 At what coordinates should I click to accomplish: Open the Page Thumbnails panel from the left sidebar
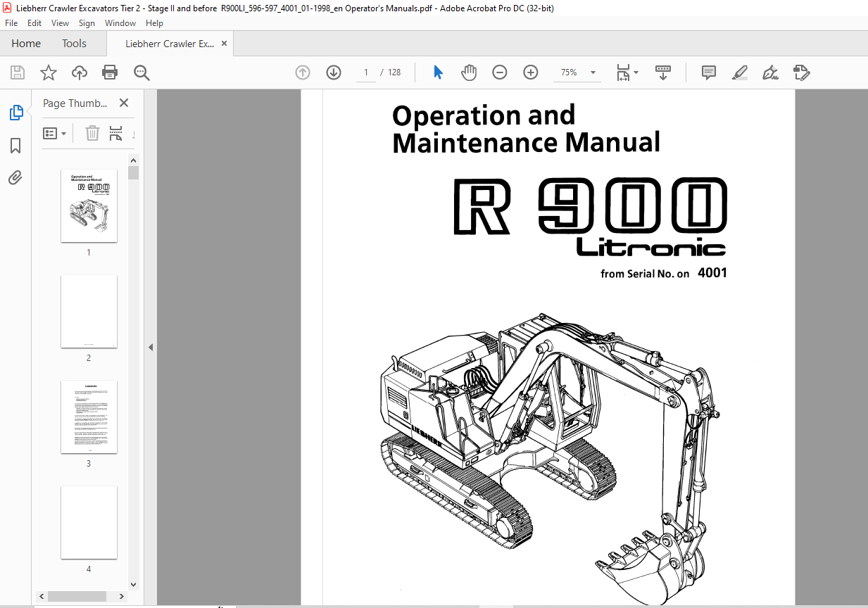[x=15, y=113]
